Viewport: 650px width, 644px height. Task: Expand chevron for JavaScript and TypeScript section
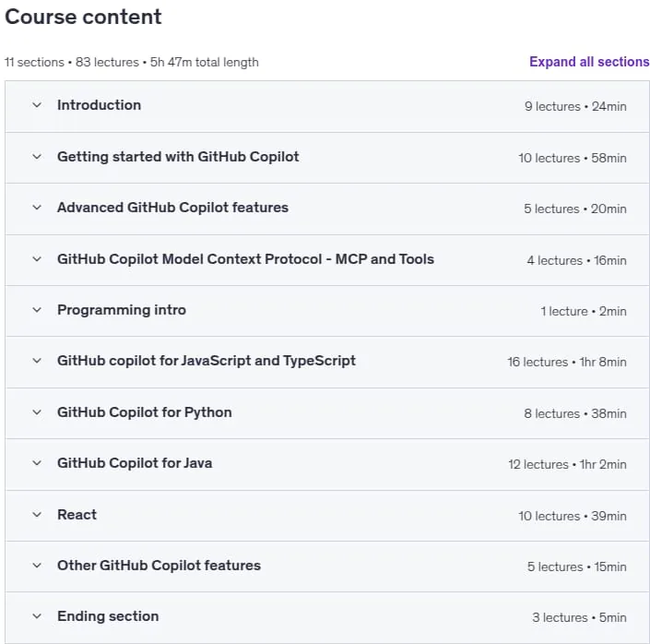37,361
